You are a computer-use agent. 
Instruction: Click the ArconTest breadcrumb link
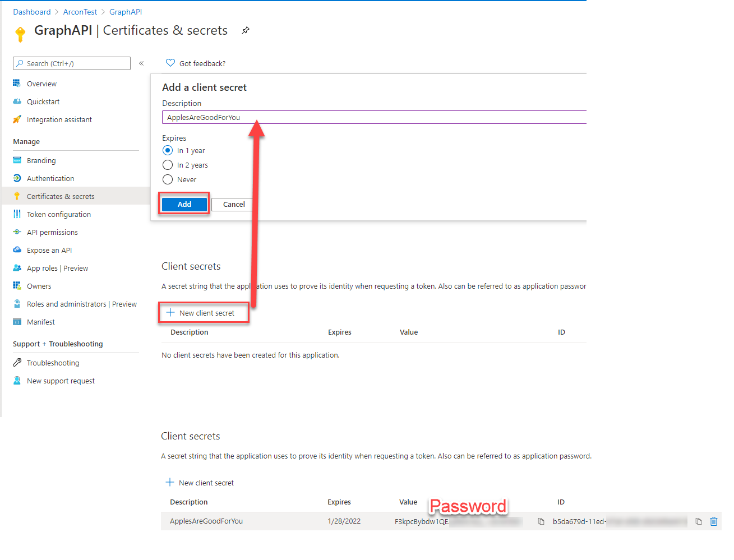click(80, 12)
